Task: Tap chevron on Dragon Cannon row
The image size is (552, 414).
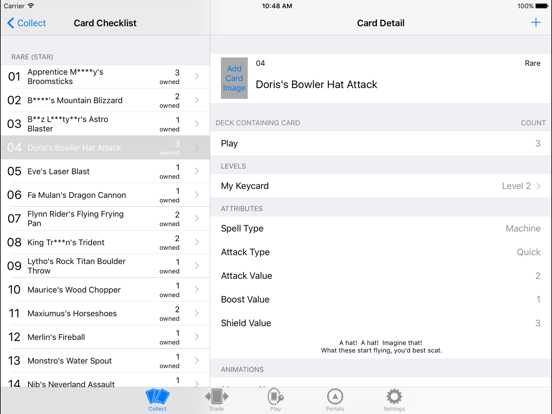Action: 197,195
